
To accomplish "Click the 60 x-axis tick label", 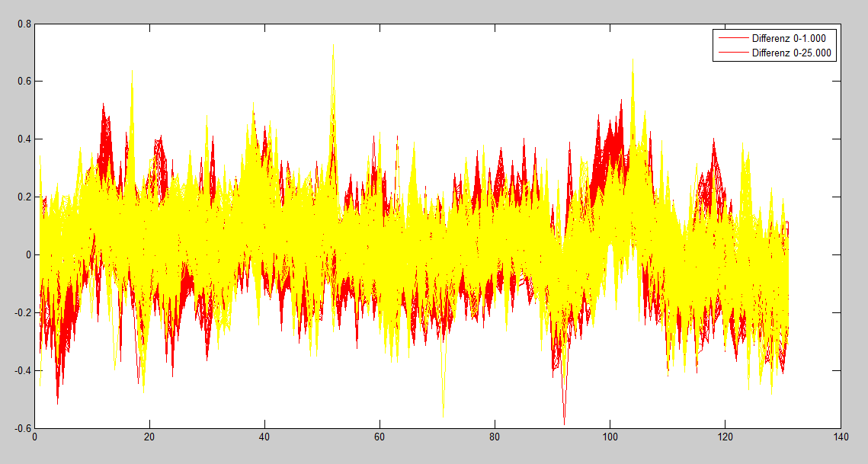I will point(380,438).
